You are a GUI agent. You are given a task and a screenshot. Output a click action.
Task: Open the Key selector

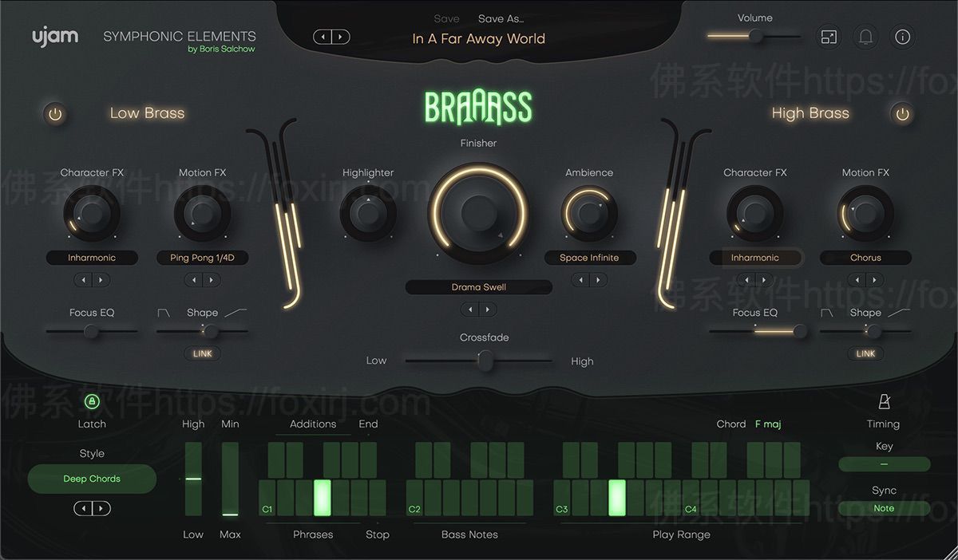click(x=884, y=463)
